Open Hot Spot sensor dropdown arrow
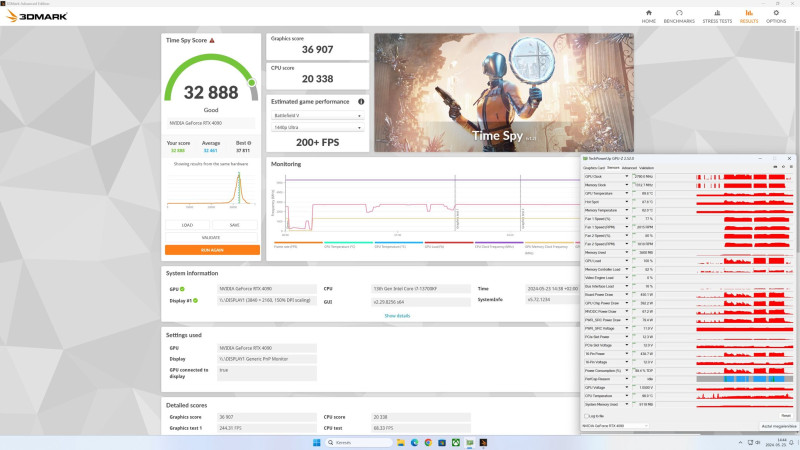Viewport: 800px width, 450px height. pos(627,202)
